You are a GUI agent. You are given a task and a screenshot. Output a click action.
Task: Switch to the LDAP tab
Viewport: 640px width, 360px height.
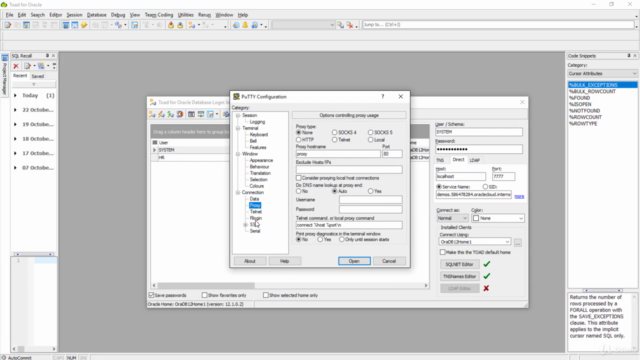pyautogui.click(x=475, y=160)
